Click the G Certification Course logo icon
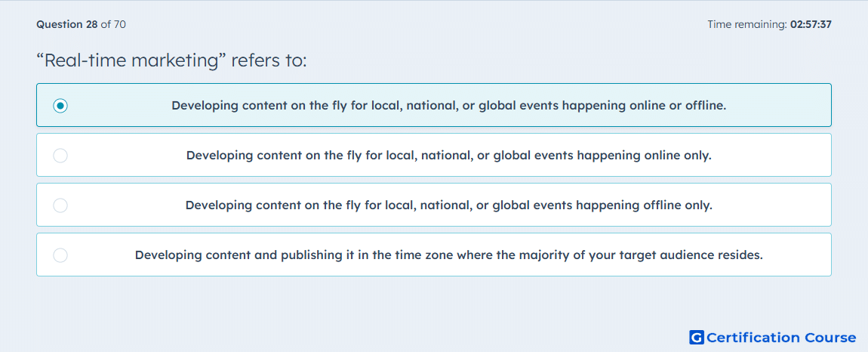The width and height of the screenshot is (868, 352). coord(697,337)
